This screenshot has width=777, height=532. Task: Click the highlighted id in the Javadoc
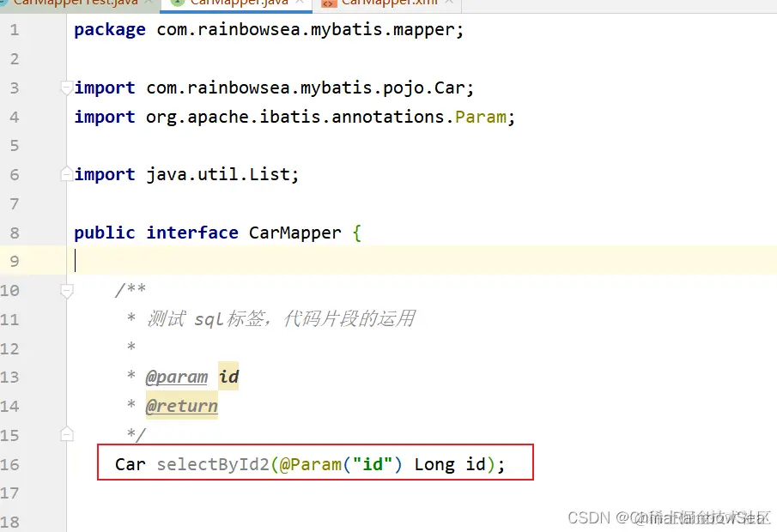pos(228,377)
